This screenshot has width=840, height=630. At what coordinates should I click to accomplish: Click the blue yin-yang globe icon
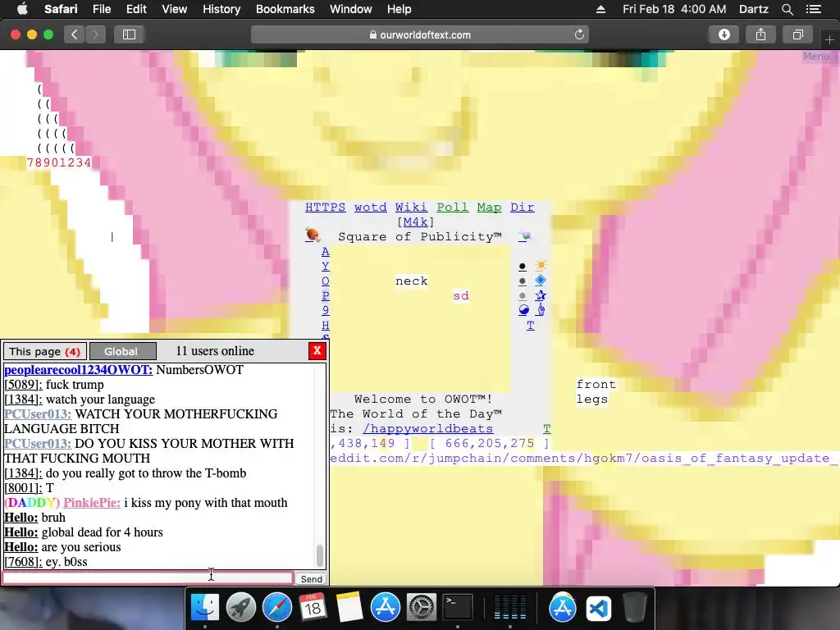523,309
